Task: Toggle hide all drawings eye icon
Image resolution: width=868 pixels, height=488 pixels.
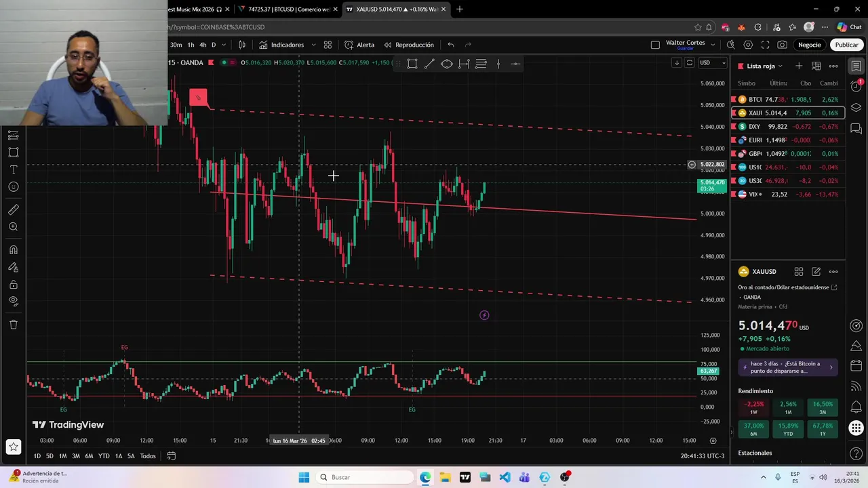Action: coord(13,302)
